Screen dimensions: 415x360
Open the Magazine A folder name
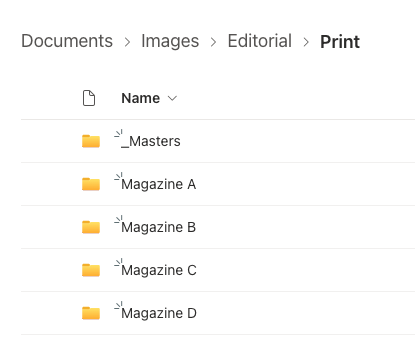pos(158,184)
